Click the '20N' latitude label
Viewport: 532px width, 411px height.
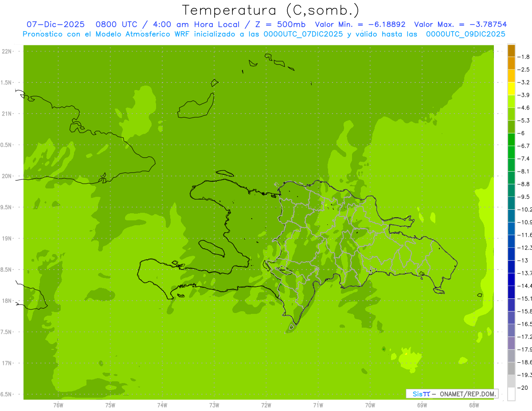[7, 176]
